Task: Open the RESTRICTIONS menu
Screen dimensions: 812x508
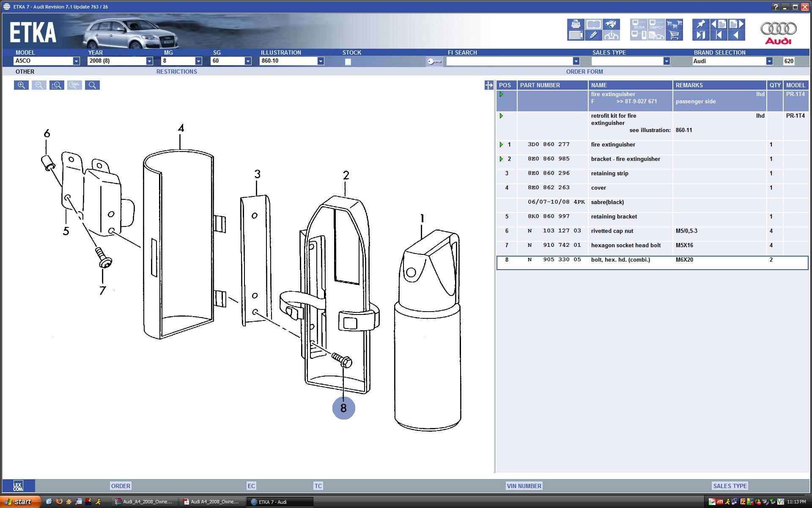Action: [x=177, y=72]
